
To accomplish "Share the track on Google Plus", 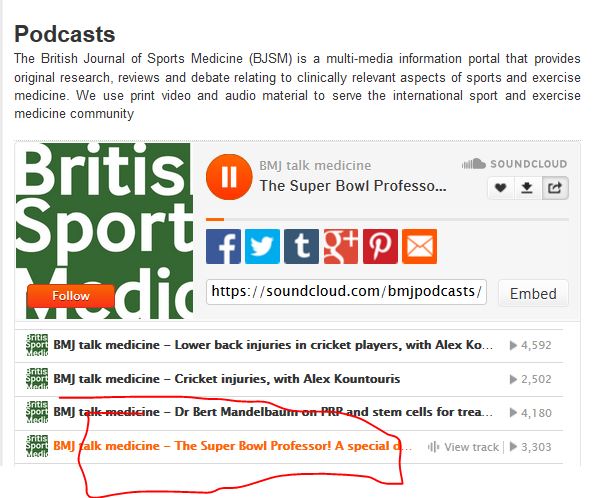I will pyautogui.click(x=341, y=246).
